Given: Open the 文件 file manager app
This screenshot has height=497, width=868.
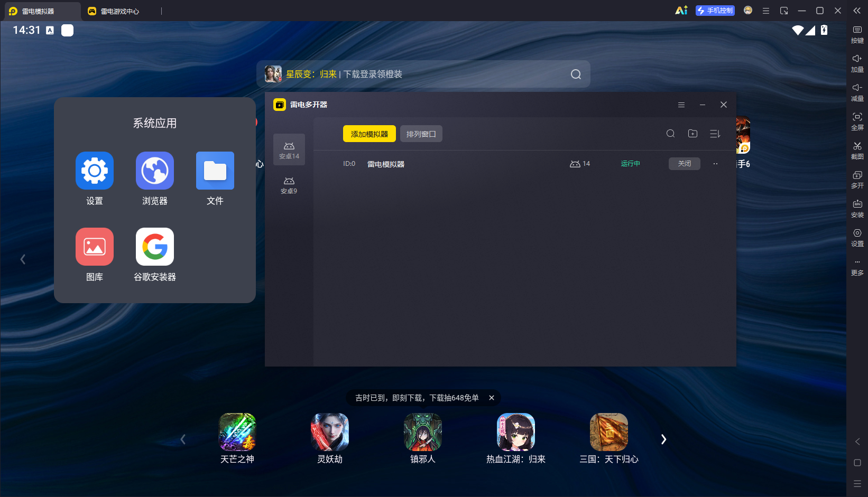Looking at the screenshot, I should tap(215, 171).
